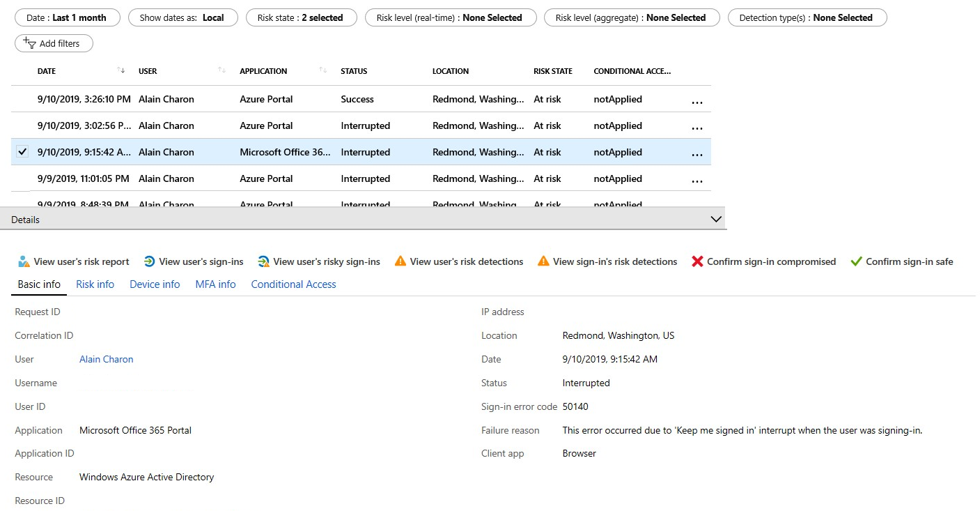Open the ellipsis menu for the 9:15:42 AM sign-in
980x511 pixels.
697,155
